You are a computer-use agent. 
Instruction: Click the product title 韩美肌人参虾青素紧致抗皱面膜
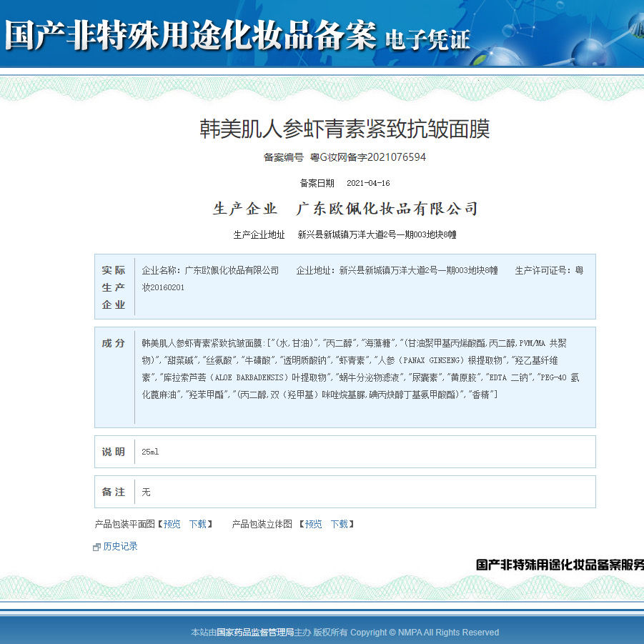tap(345, 129)
